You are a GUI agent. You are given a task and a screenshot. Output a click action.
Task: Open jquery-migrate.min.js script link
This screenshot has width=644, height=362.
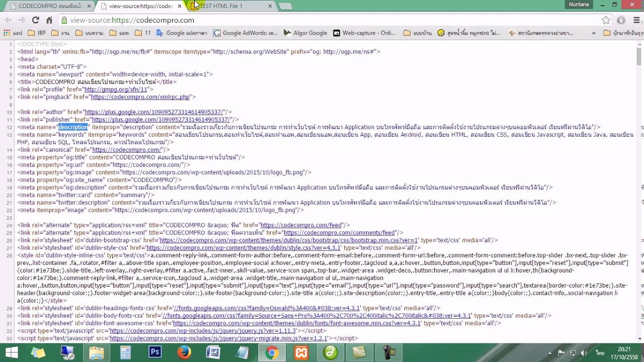click(218, 338)
